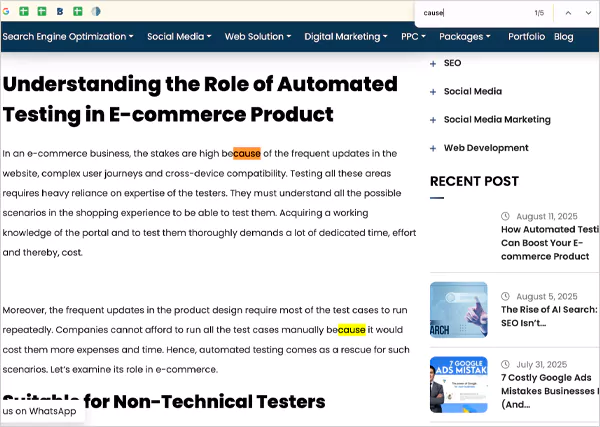This screenshot has height=427, width=600.
Task: Go to the Blog page
Action: pyautogui.click(x=564, y=37)
